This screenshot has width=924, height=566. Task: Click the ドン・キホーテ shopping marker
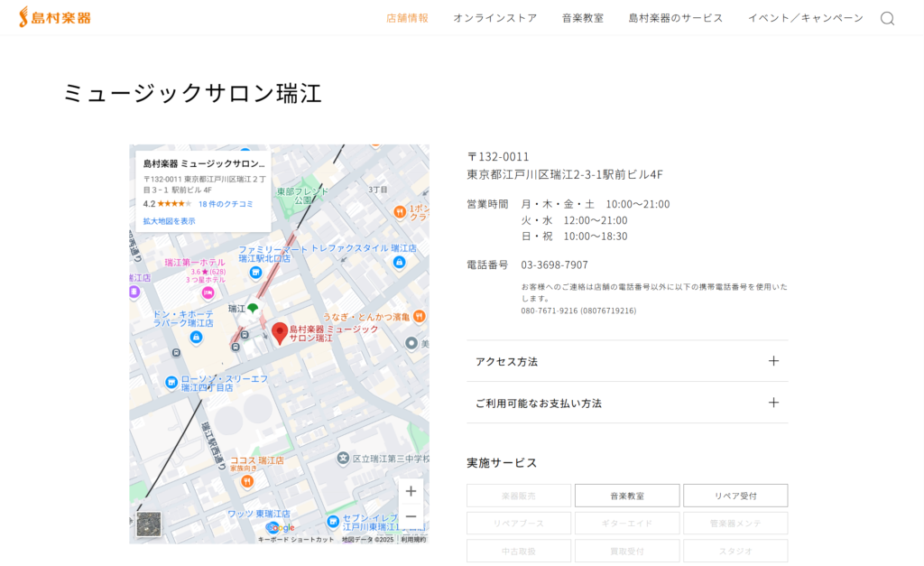196,338
